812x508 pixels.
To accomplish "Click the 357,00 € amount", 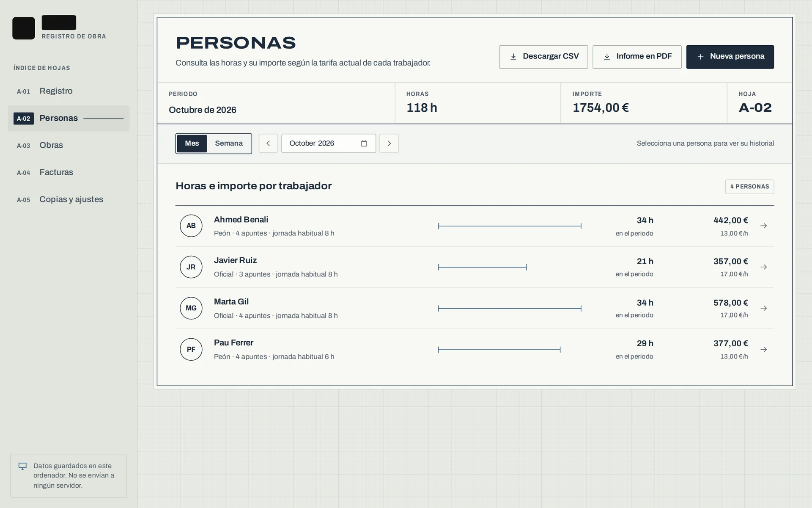I will click(x=731, y=262).
